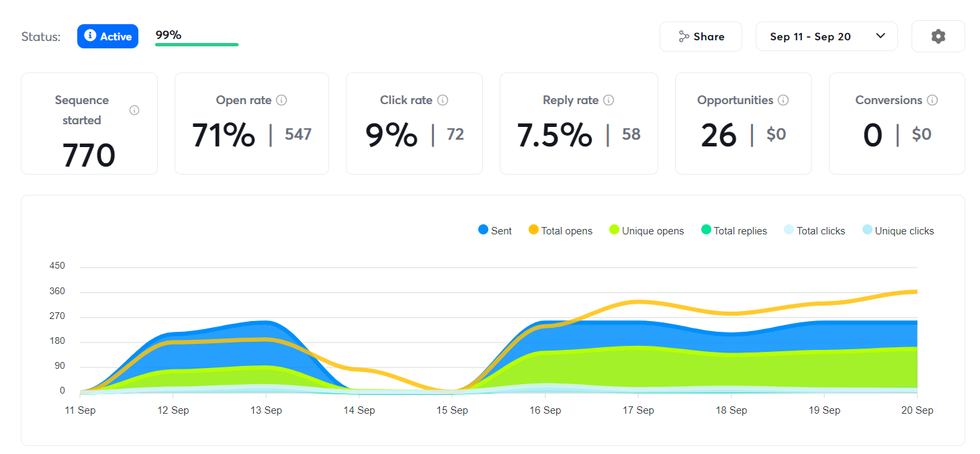Toggle Total replies legend entry
The image size is (980, 454).
click(x=733, y=230)
